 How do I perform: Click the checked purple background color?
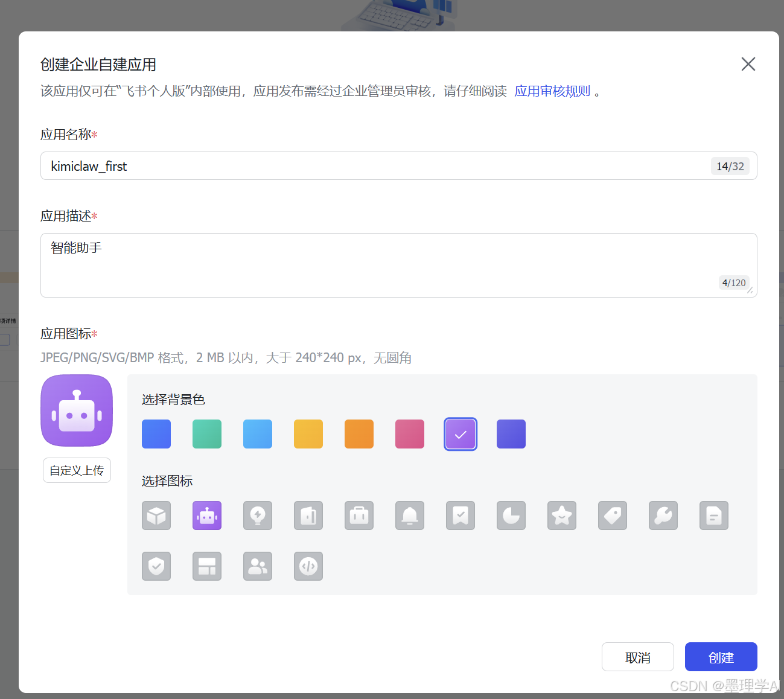coord(461,434)
